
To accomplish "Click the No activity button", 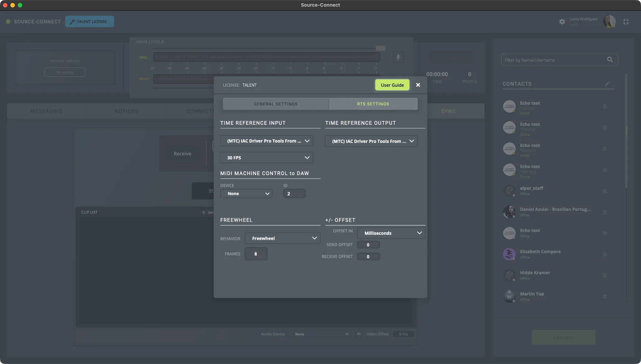I will point(65,72).
